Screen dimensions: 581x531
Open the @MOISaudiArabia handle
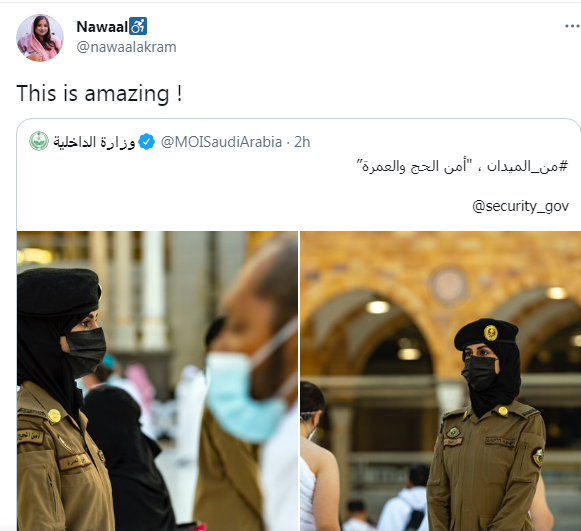click(221, 142)
